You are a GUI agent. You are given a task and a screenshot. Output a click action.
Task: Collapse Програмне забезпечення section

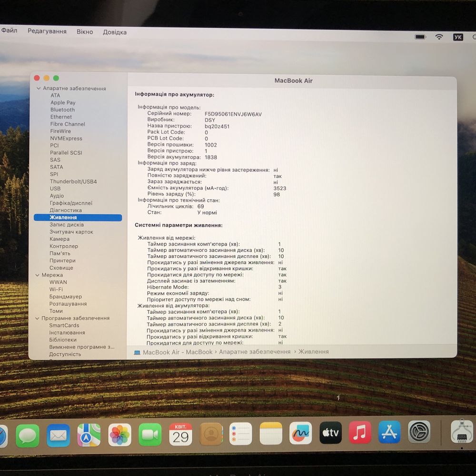click(x=37, y=318)
